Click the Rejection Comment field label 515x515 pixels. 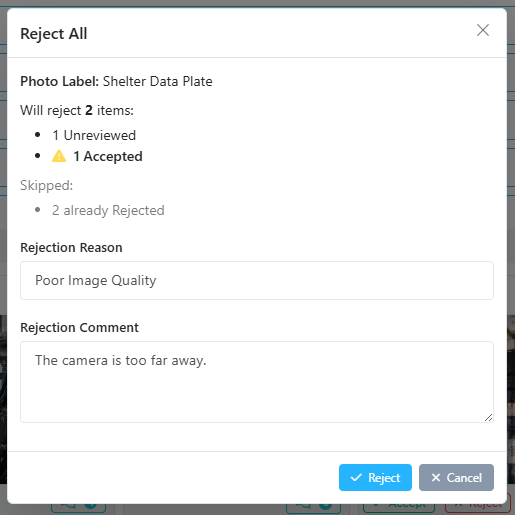pos(79,328)
